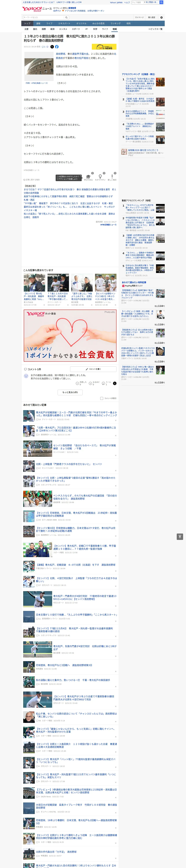The image size is (186, 868).
Task: Open article 松山千春、センバツ北照の試合
Action: [x=76, y=715]
